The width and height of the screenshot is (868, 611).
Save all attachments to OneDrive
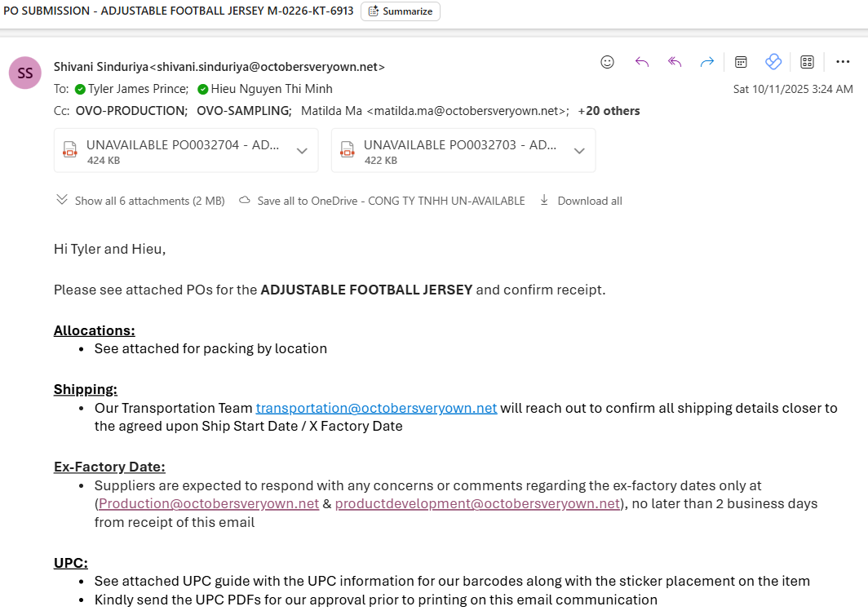[383, 201]
